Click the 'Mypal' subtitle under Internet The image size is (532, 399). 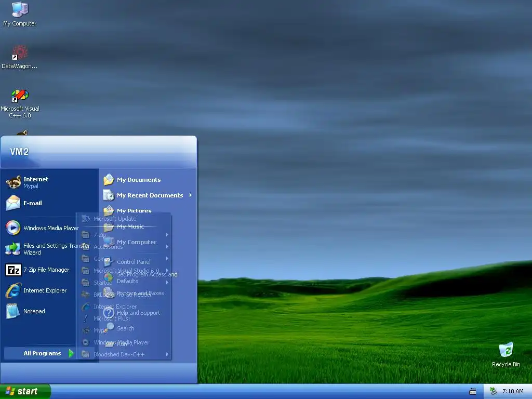[31, 187]
